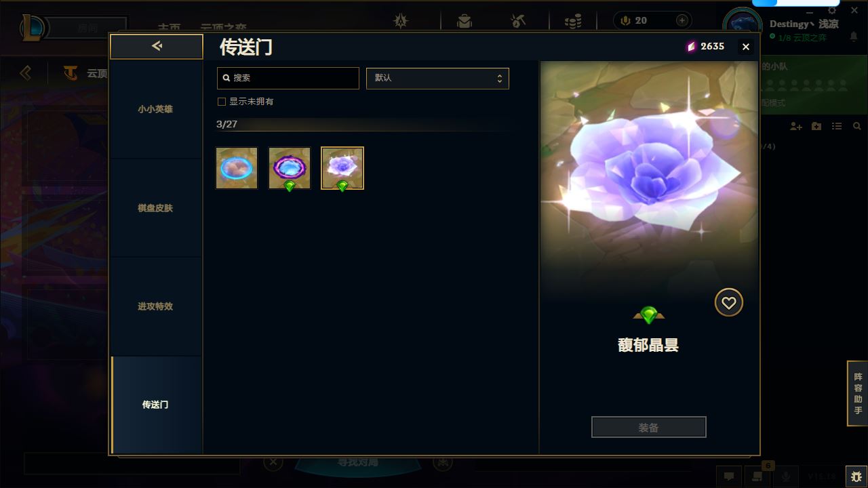Click the purple currency icon beside 2635

(x=691, y=47)
